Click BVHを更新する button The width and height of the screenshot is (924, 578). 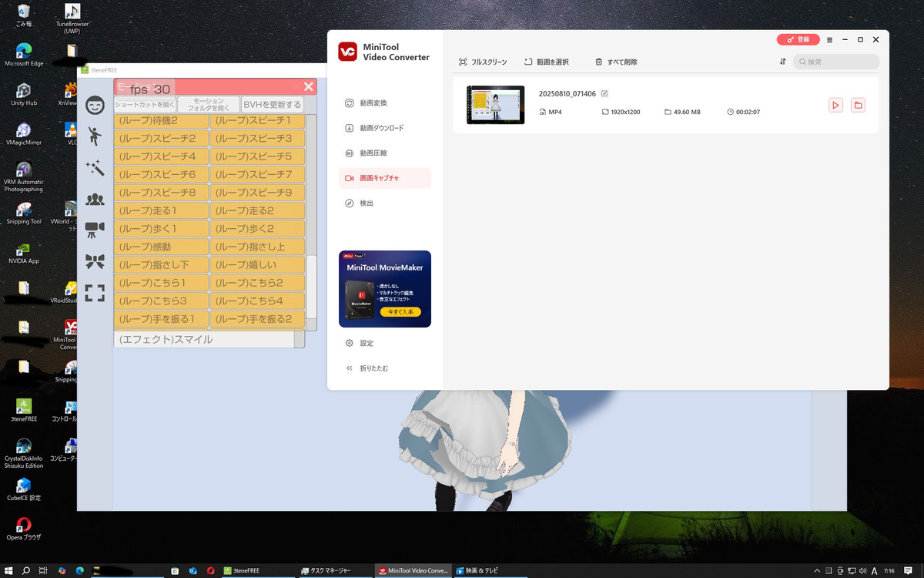(273, 104)
